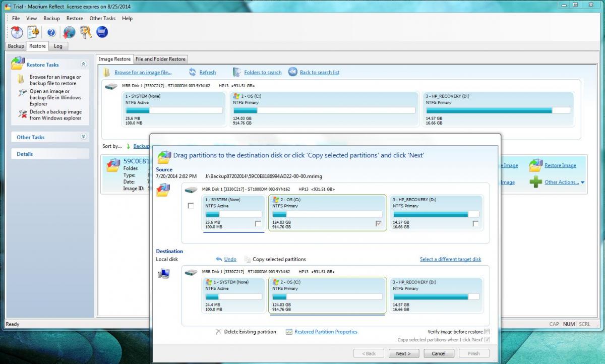Select destination partition 1 - SYSTEM
This screenshot has height=364, width=605.
pyautogui.click(x=233, y=295)
